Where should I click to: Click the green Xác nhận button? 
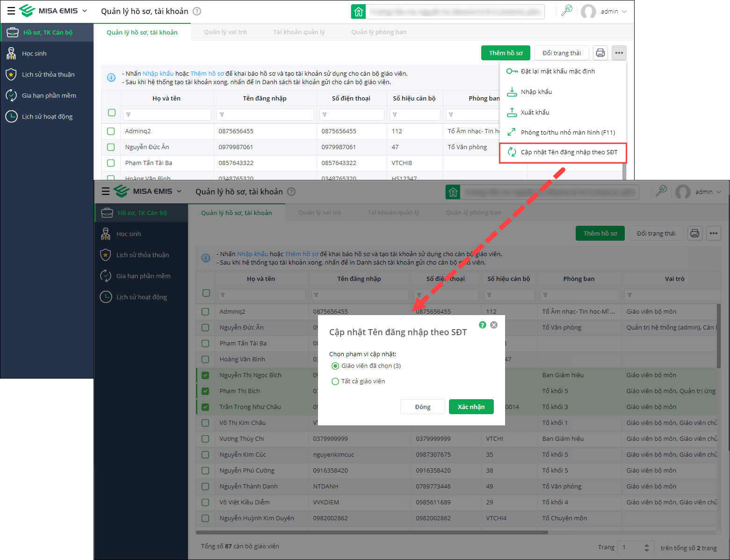(x=471, y=407)
